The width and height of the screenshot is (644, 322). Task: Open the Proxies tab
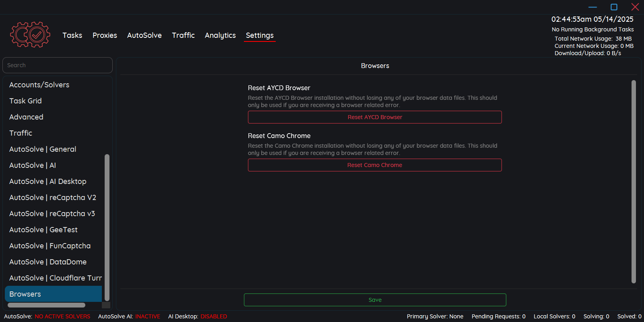pyautogui.click(x=105, y=35)
